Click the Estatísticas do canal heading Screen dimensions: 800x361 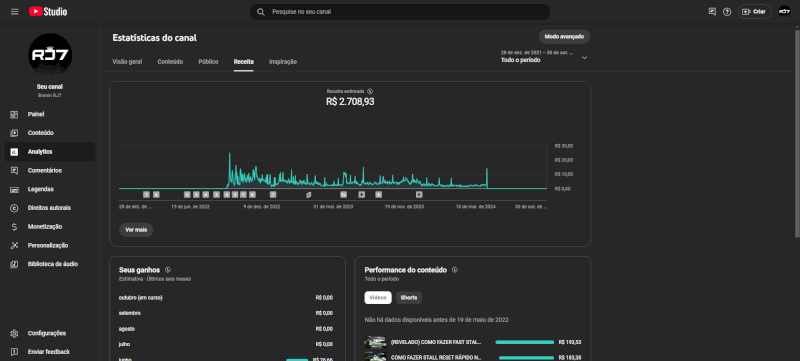155,38
